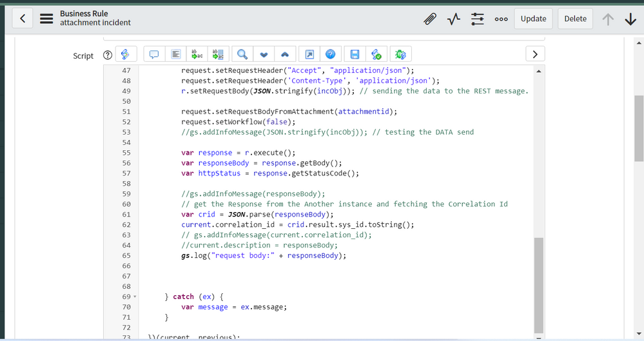Click line 47 with the Accept request header
The width and height of the screenshot is (644, 341).
click(x=298, y=70)
